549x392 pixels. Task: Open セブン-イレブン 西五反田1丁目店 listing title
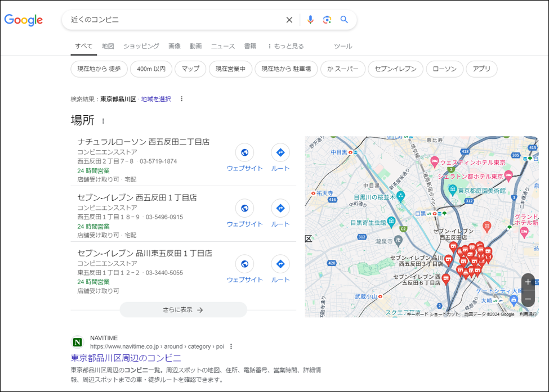[137, 197]
